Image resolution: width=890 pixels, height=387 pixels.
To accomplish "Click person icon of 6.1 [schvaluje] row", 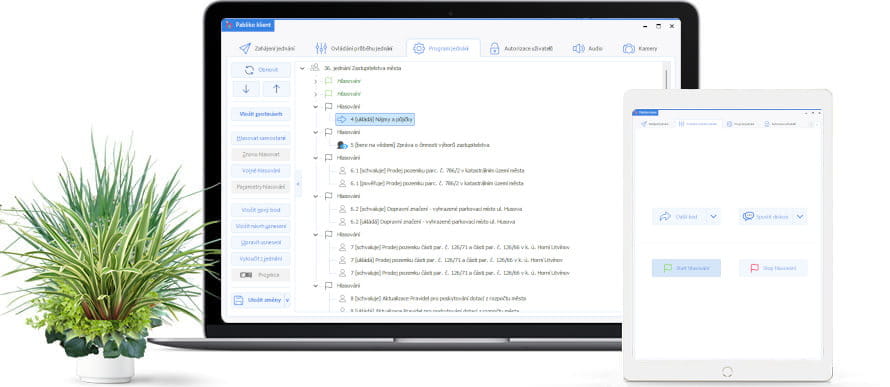I will [342, 170].
